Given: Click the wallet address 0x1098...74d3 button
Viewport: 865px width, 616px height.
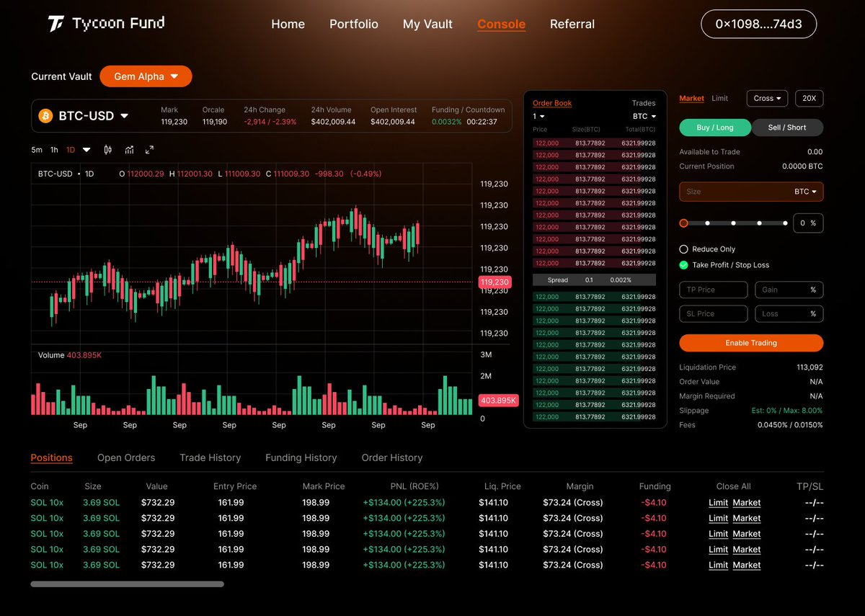Looking at the screenshot, I should tap(758, 24).
